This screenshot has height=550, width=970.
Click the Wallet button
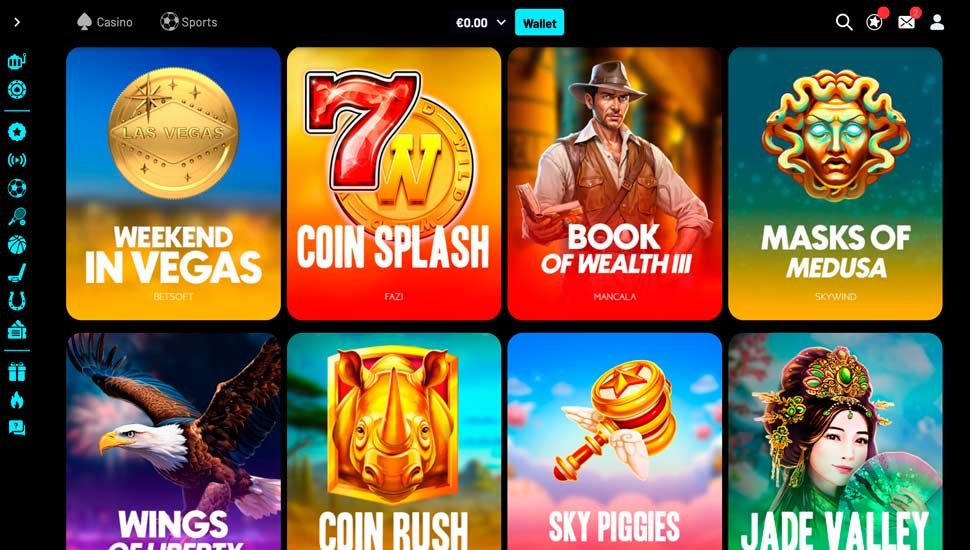pos(539,23)
